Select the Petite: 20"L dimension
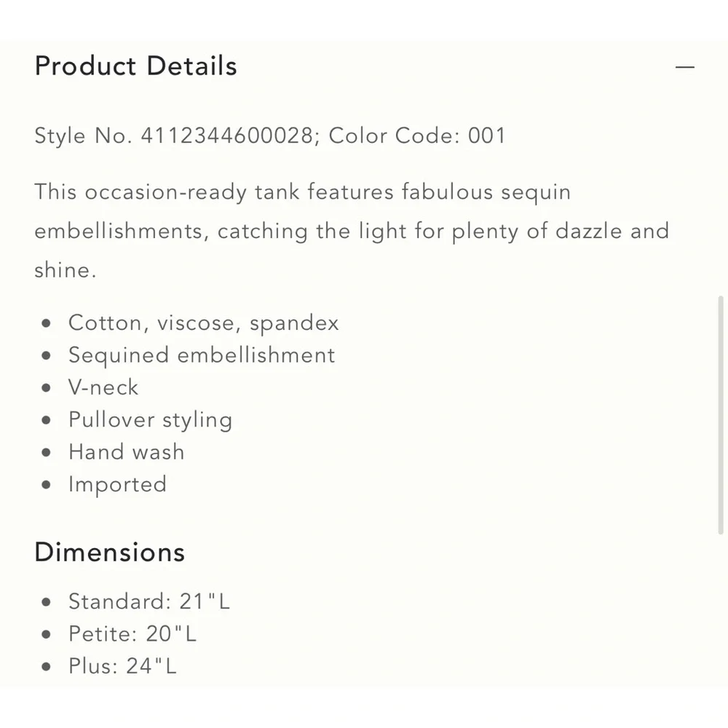 [x=132, y=634]
